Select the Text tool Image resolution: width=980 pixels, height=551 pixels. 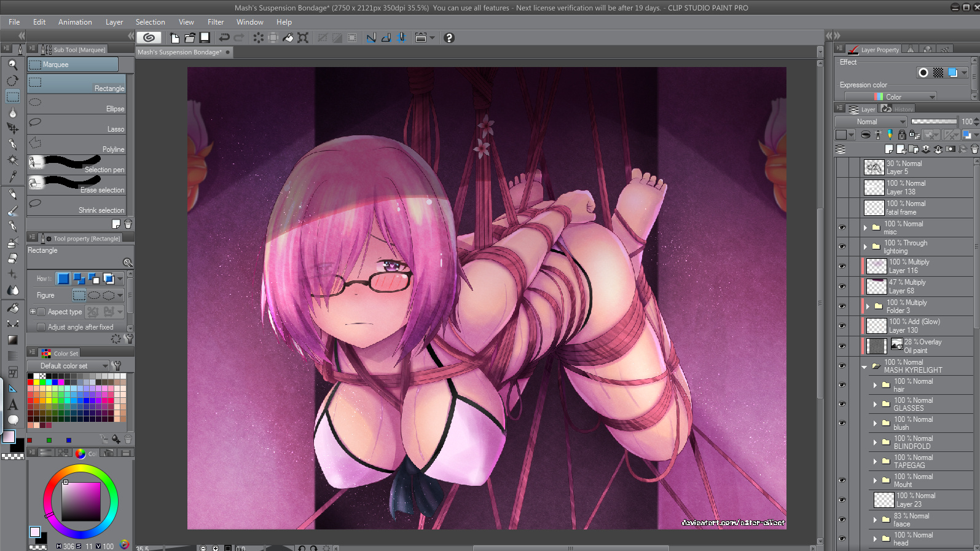12,405
